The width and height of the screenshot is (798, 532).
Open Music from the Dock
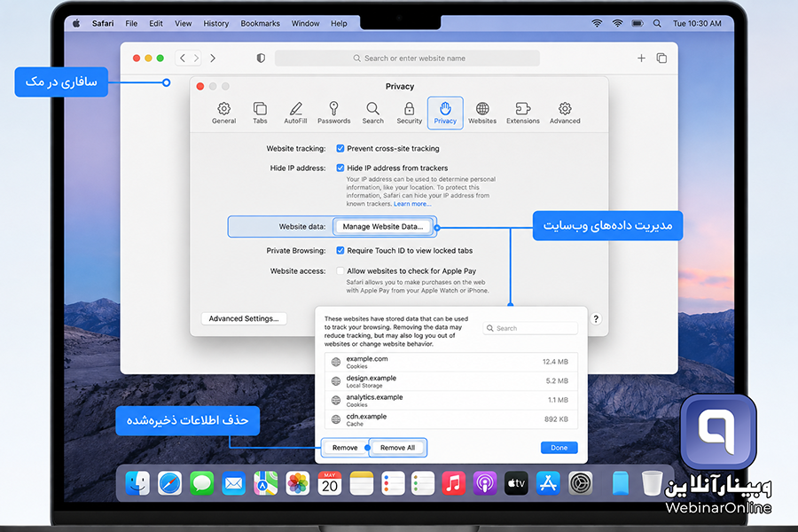click(453, 483)
